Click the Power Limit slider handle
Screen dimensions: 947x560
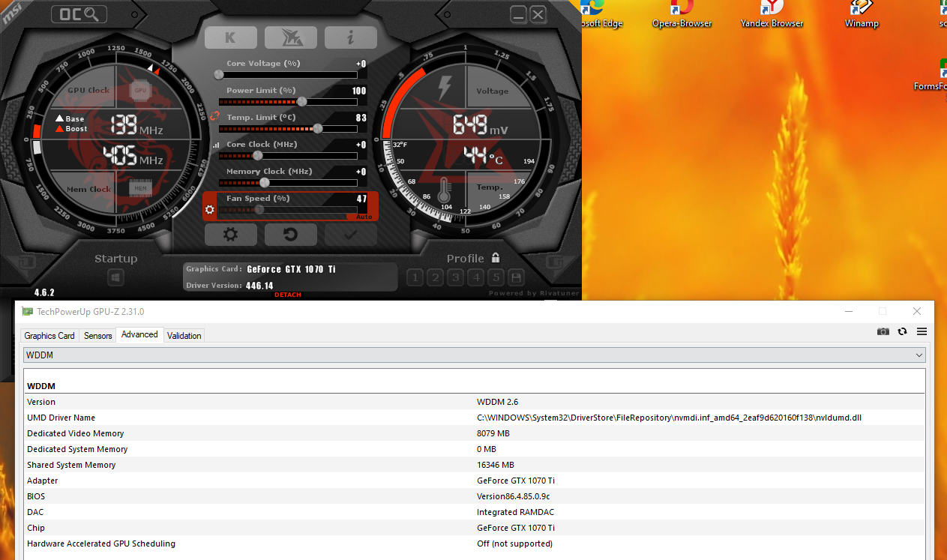tap(301, 101)
